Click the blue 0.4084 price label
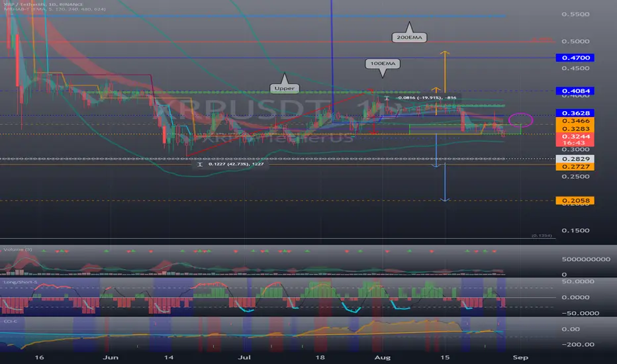Image resolution: width=617 pixels, height=364 pixels. [575, 91]
